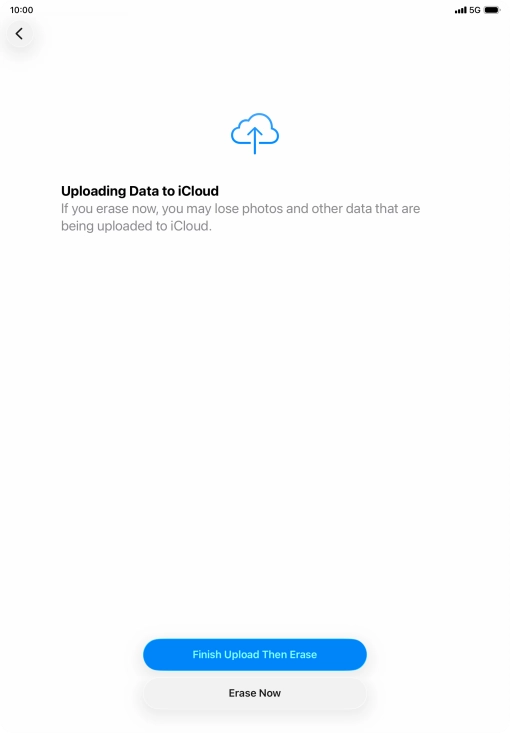The width and height of the screenshot is (510, 733).
Task: Return to previous screen via back button
Action: click(x=19, y=34)
